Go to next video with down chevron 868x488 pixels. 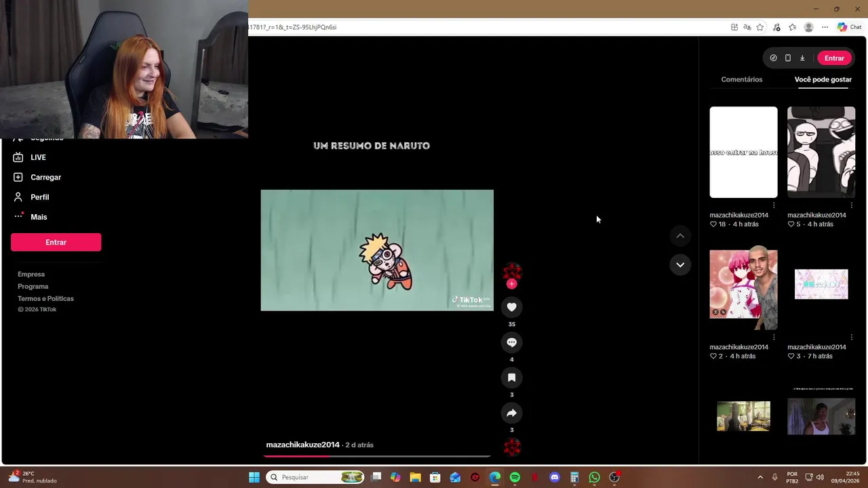point(680,264)
